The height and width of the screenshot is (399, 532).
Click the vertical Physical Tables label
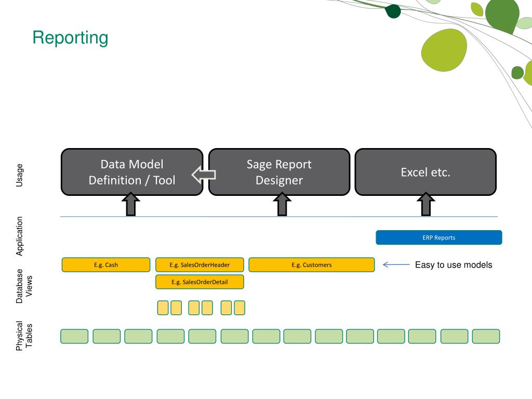point(24,336)
